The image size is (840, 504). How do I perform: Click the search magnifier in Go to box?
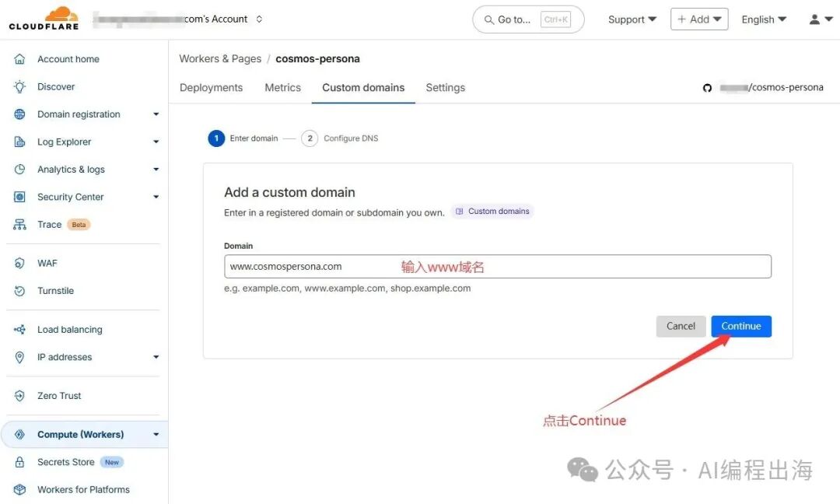488,19
